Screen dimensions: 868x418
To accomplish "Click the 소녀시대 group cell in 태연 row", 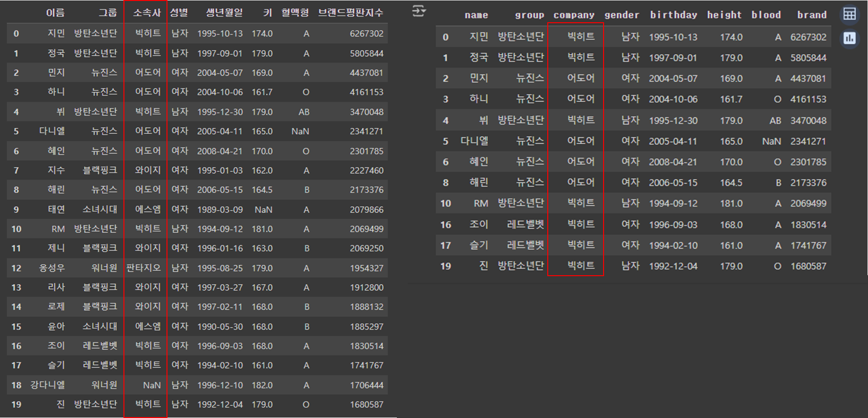I will click(100, 209).
